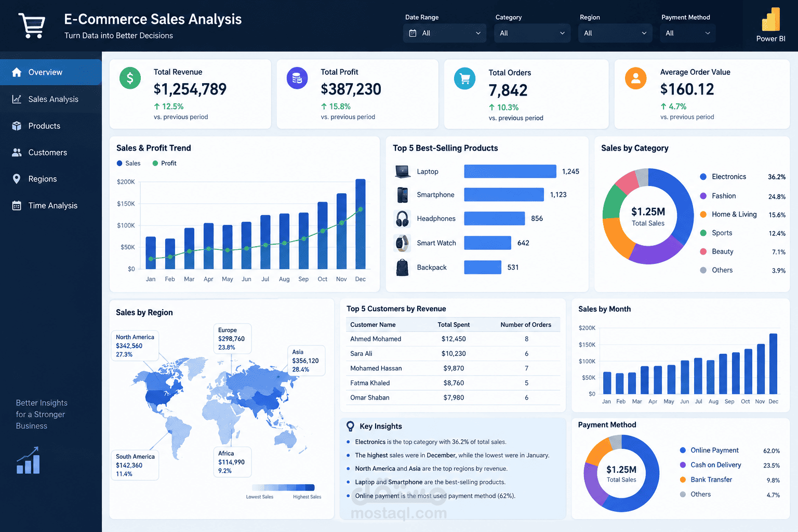
Task: Open the Region filter dropdown
Action: (615, 33)
